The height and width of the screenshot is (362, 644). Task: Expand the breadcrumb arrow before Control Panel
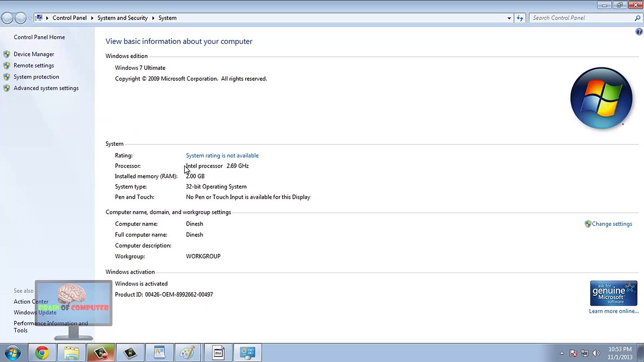[x=47, y=18]
